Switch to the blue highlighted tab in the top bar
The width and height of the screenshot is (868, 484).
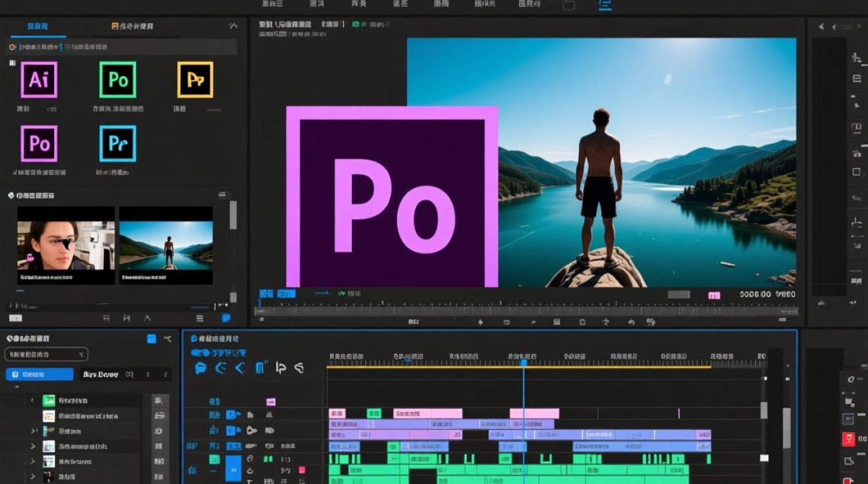point(604,5)
